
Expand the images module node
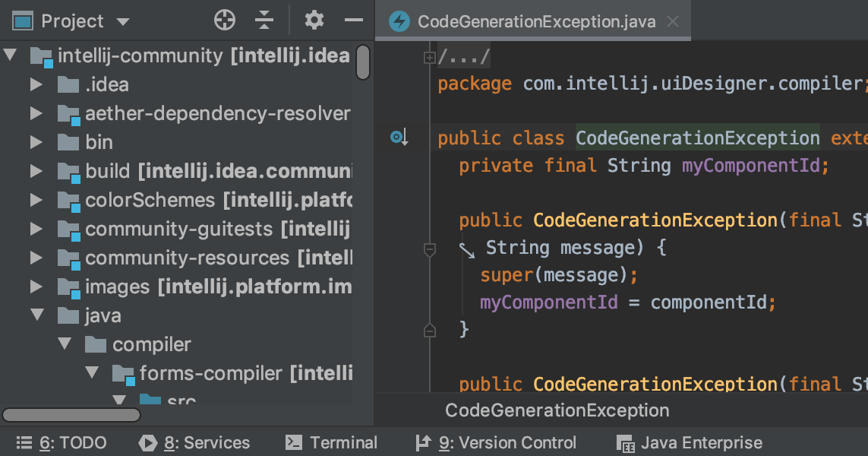tap(36, 286)
